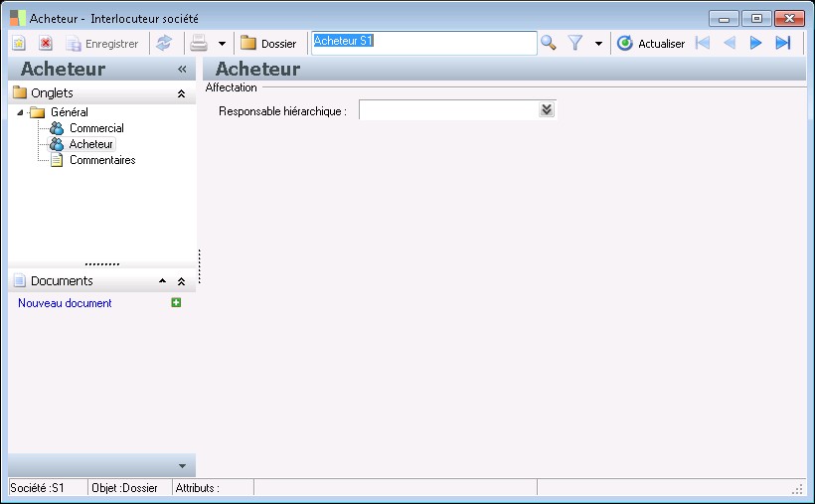
Task: Open the filter dropdown arrow
Action: coord(598,44)
